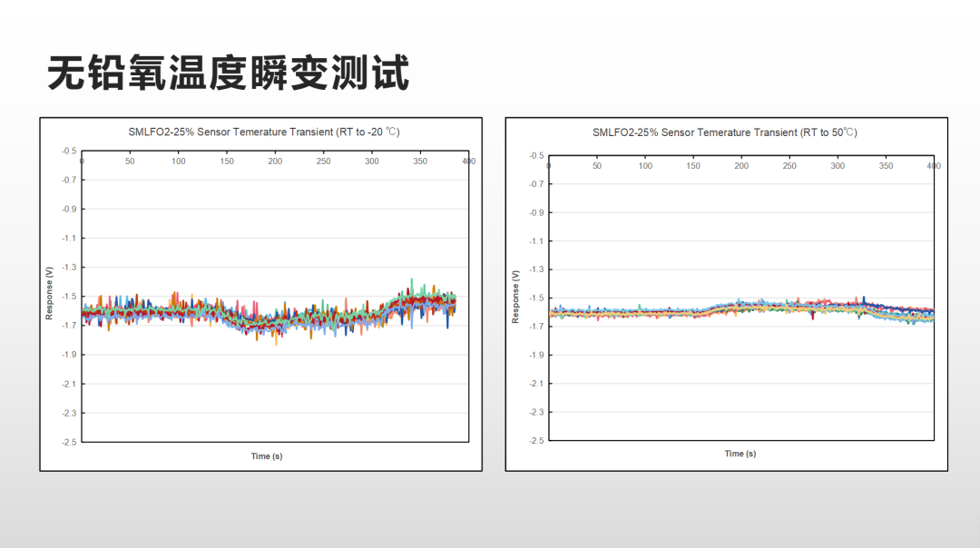980x548 pixels.
Task: Click the -0.7 y-axis tick in right chart
Action: (x=536, y=184)
